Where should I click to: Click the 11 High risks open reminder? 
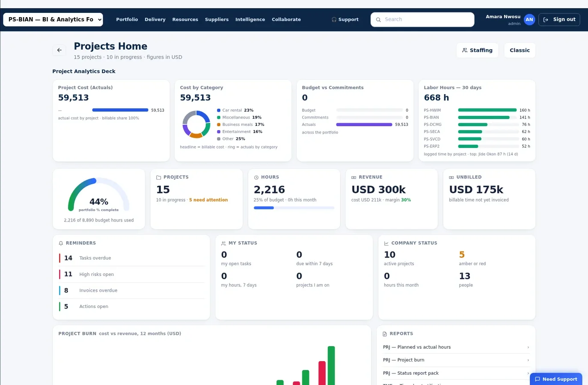[x=131, y=274]
